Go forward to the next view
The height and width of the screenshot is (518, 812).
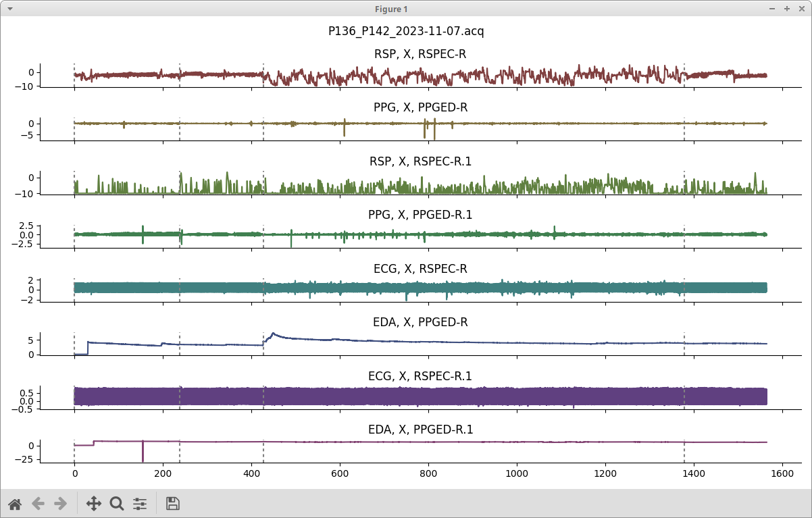(61, 503)
